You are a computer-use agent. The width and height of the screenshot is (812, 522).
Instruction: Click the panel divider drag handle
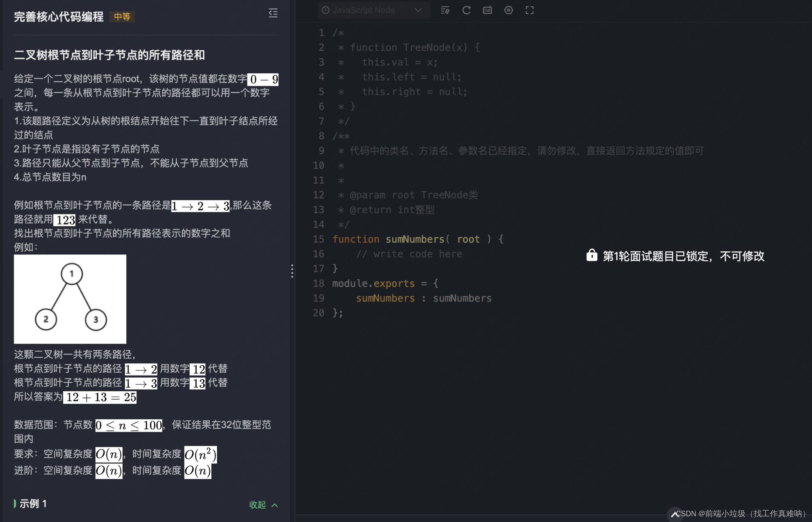(292, 271)
